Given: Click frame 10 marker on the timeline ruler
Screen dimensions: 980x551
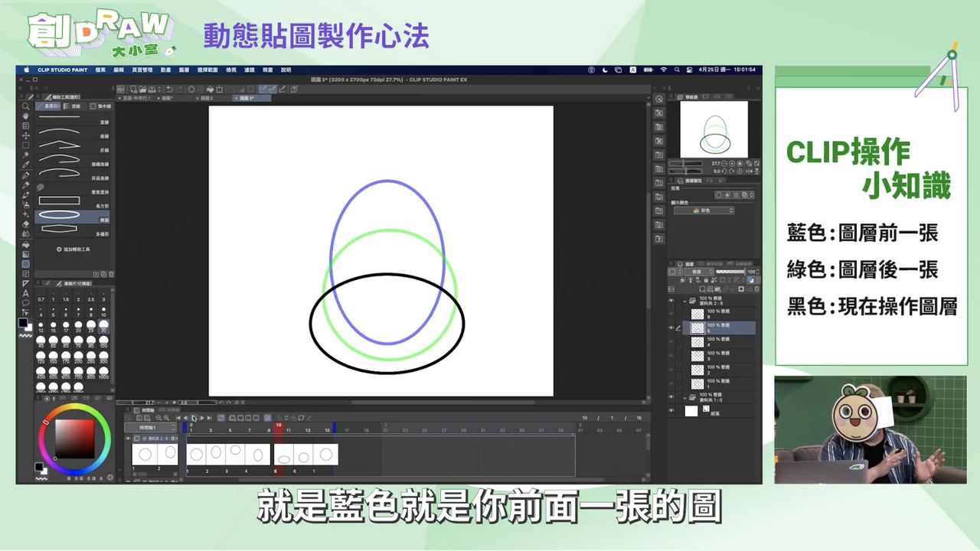Looking at the screenshot, I should click(x=279, y=429).
